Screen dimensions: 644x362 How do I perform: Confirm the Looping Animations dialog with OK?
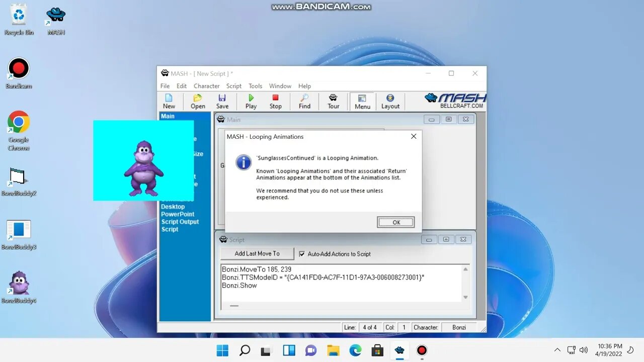(396, 222)
